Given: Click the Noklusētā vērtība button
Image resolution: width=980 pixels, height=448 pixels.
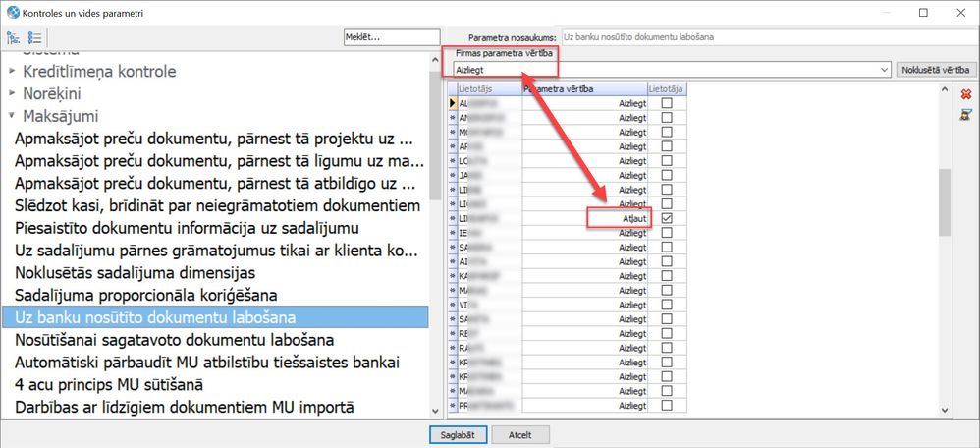Looking at the screenshot, I should [x=936, y=70].
